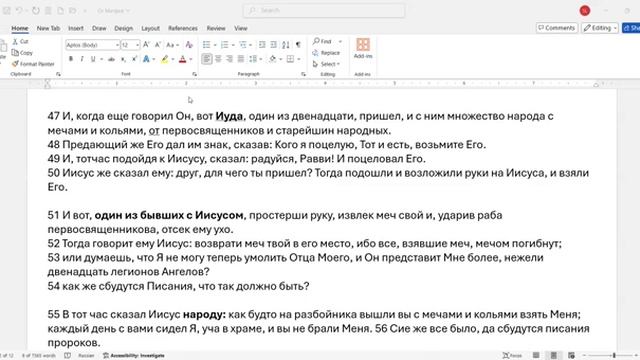Click the Replace button
Screen dimensions: 640x360
pos(326,53)
